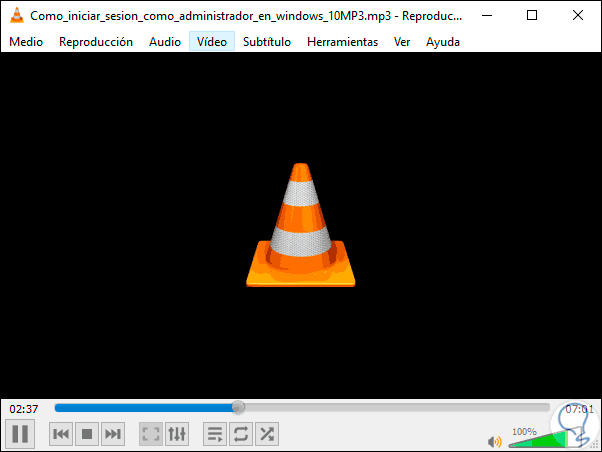This screenshot has width=602, height=452.
Task: Click the seek bar handle
Action: [238, 407]
